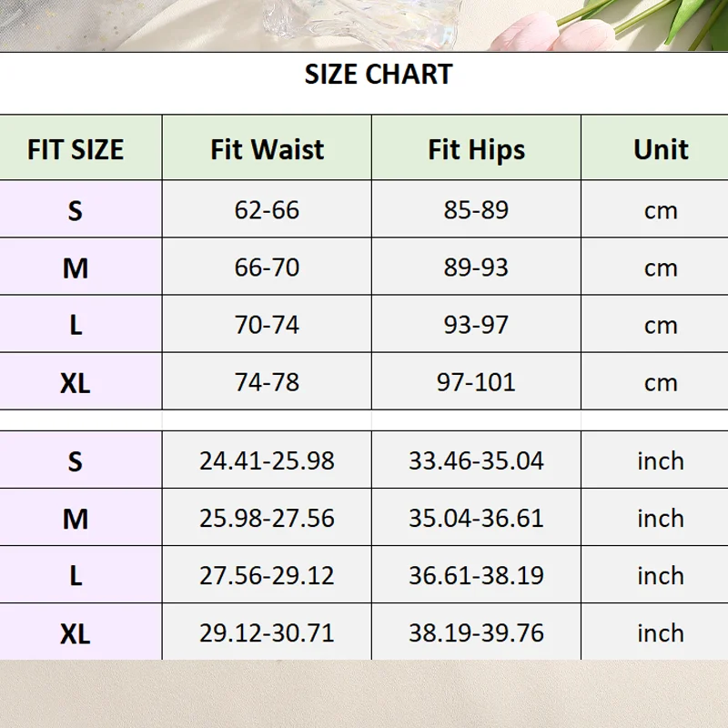Screen dimensions: 728x728
Task: Click waist value 24.41-25.98
Action: pos(267,461)
